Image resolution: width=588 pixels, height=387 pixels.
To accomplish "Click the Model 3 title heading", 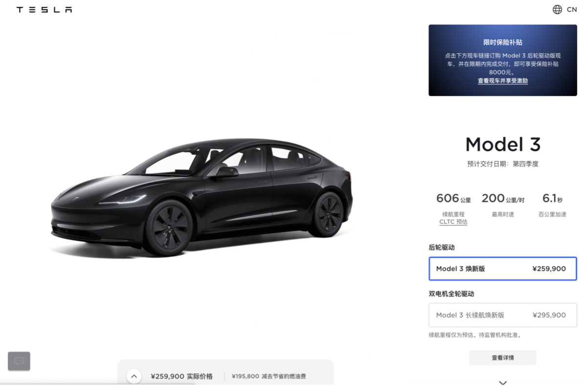I will coord(502,144).
